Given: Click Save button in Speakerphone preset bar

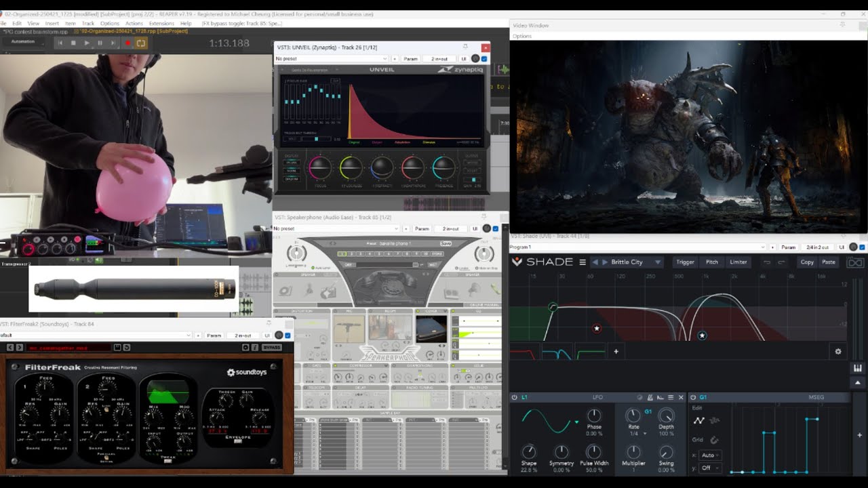Looking at the screenshot, I should [x=446, y=243].
